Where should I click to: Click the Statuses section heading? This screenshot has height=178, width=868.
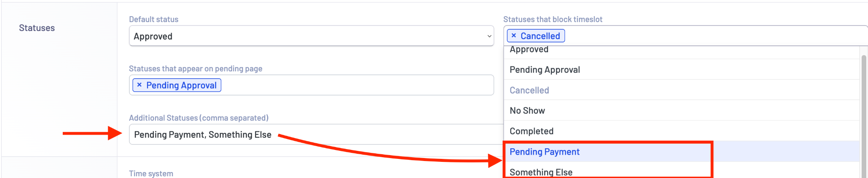point(37,28)
